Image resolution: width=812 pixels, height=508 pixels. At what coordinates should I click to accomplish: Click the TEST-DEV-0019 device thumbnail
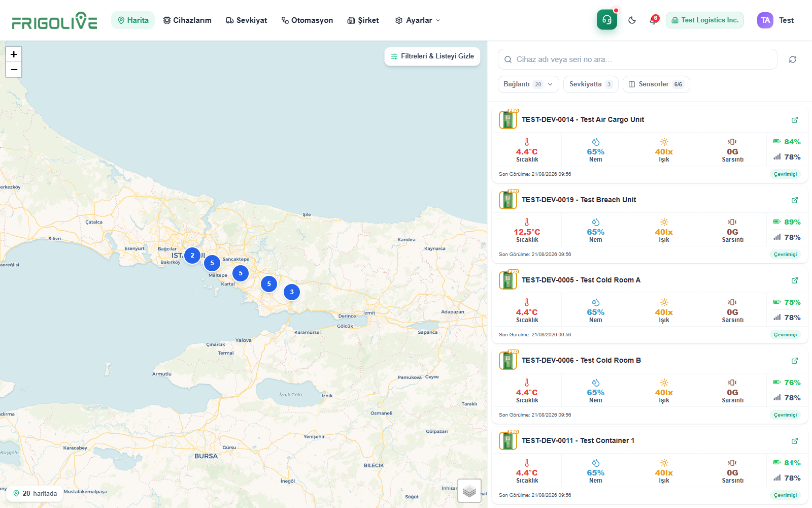pos(508,200)
